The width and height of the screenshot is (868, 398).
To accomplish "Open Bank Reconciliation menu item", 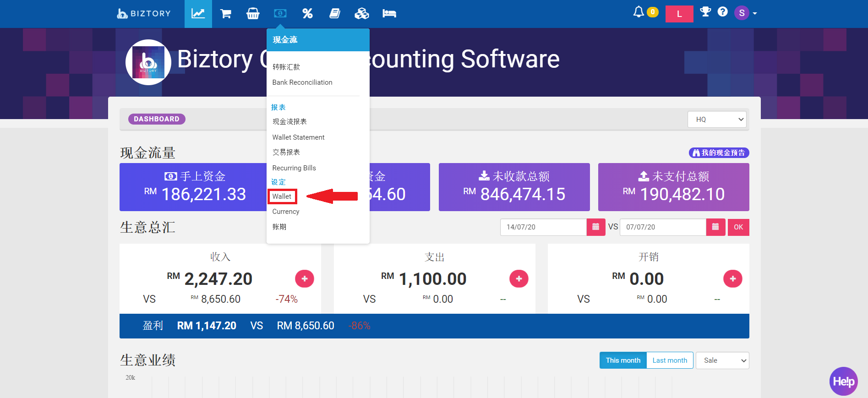I will [302, 82].
